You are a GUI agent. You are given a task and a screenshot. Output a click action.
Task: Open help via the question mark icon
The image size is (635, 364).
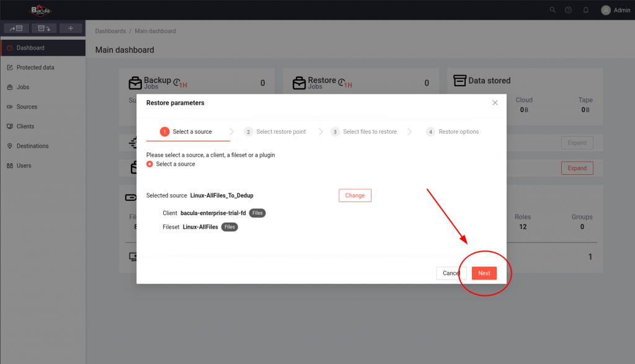tap(568, 10)
